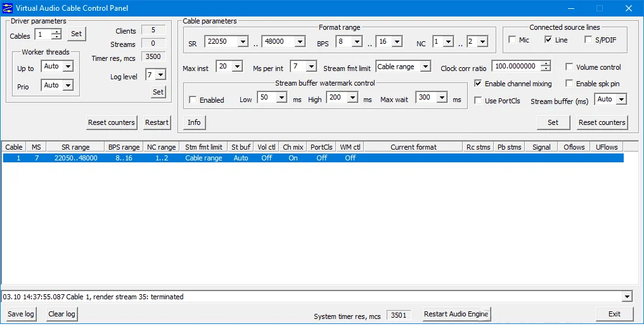The height and width of the screenshot is (331, 644).
Task: Click the Timer res, mcs value 3500
Action: click(153, 56)
